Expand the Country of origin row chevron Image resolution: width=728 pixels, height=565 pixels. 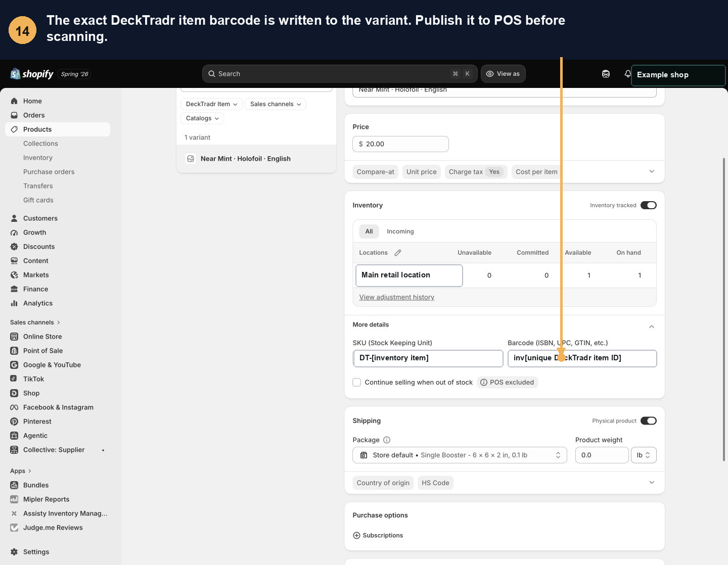652,483
